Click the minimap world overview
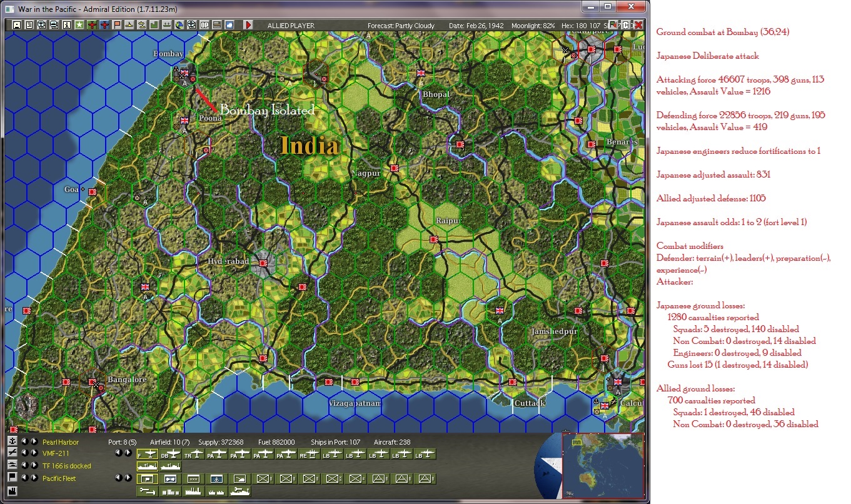Viewport: 851px width, 504px height. (603, 466)
